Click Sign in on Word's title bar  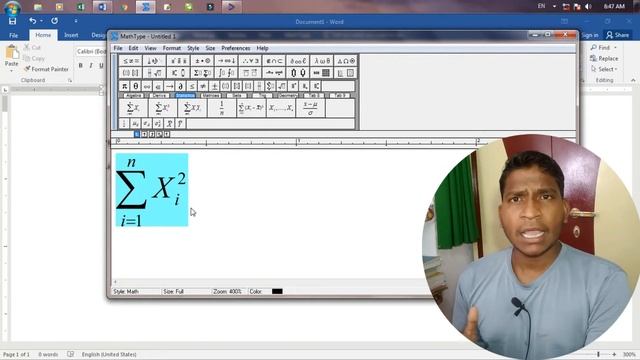590,35
